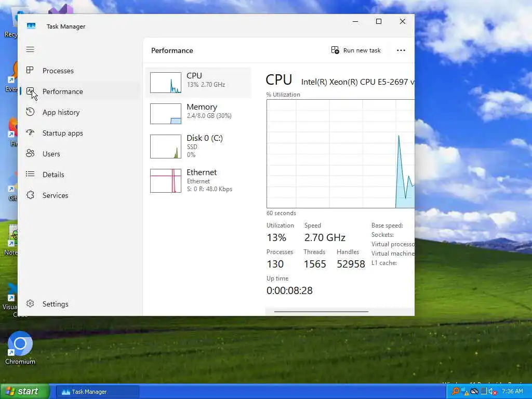Click the Performance page header title
The width and height of the screenshot is (532, 399).
click(x=172, y=50)
